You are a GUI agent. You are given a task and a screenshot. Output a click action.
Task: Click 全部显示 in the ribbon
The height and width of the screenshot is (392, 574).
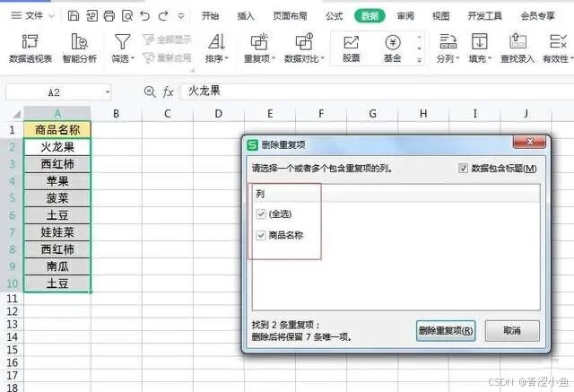168,39
